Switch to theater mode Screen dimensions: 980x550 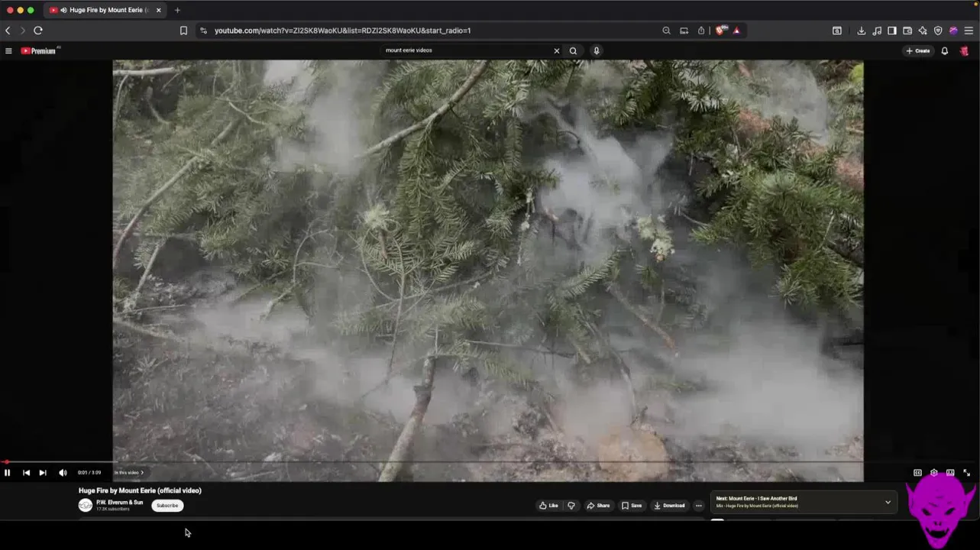tap(950, 473)
